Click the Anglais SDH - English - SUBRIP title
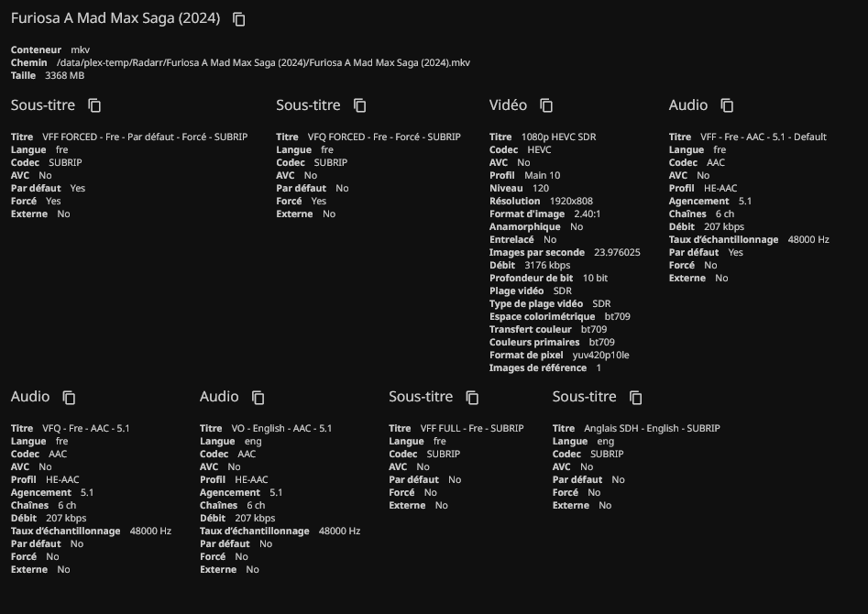Viewport: 868px width, 614px height. (x=652, y=428)
